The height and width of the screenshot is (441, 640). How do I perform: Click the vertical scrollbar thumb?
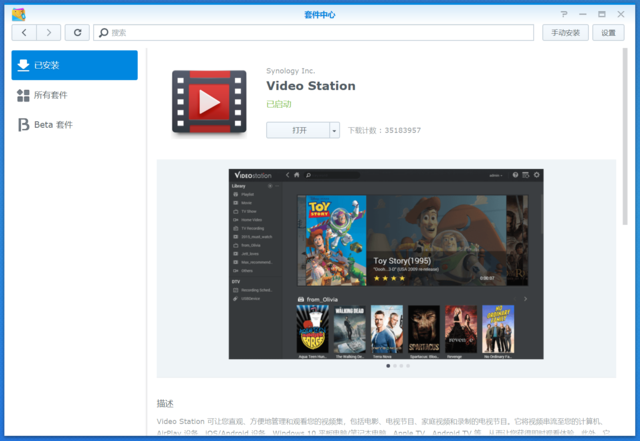[625, 137]
